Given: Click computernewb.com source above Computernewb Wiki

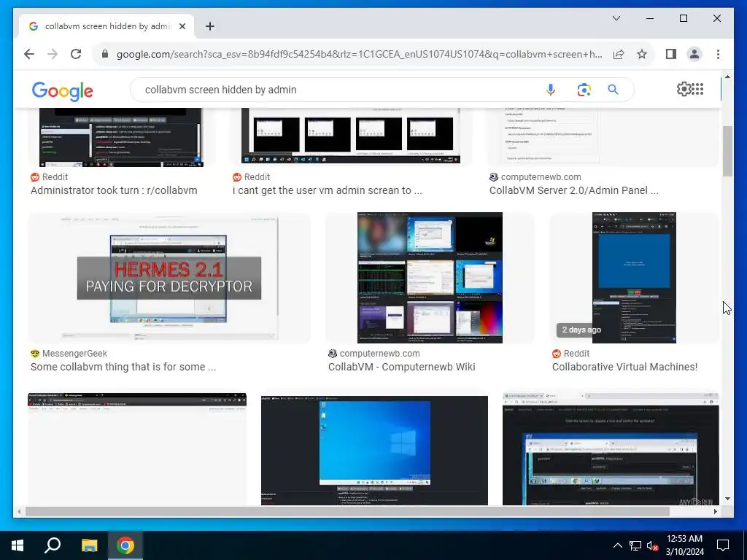Looking at the screenshot, I should pyautogui.click(x=379, y=354).
